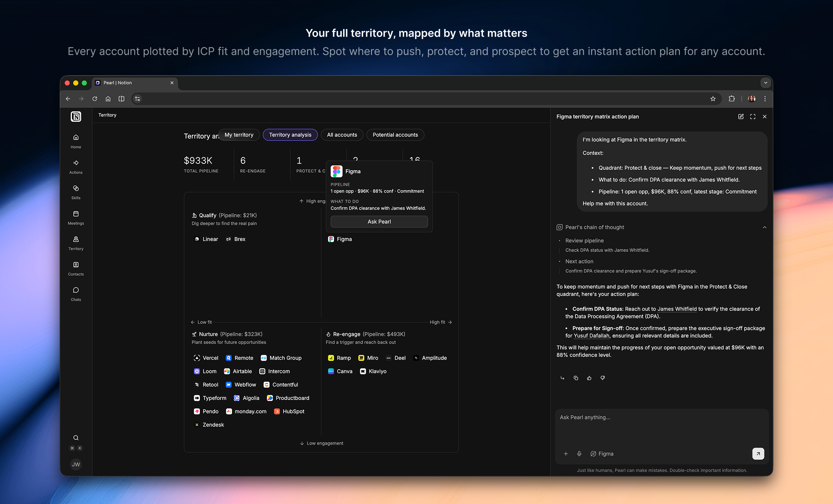Click the browser address bar
Image resolution: width=833 pixels, height=504 pixels.
point(426,99)
